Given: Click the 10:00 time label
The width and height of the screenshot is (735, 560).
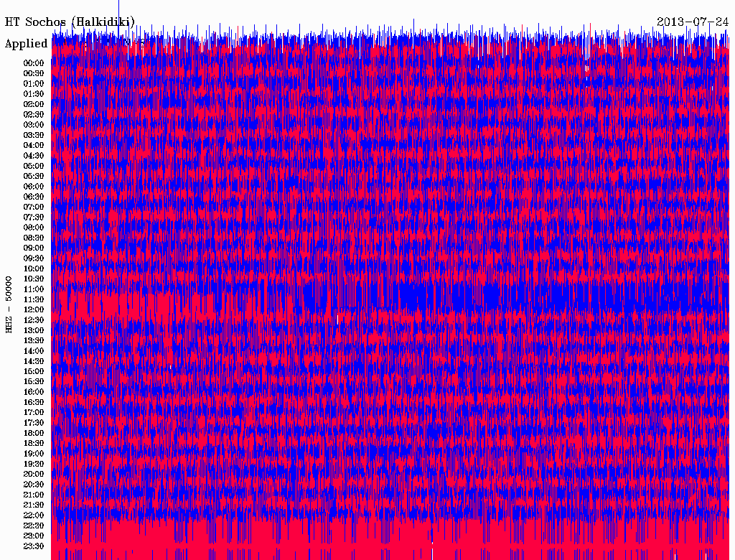Looking at the screenshot, I should (x=34, y=269).
